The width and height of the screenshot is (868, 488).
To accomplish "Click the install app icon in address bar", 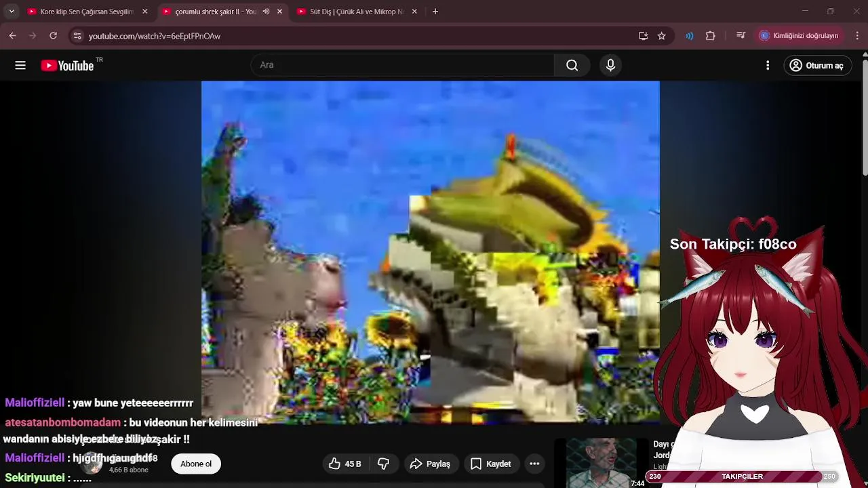I will pyautogui.click(x=643, y=36).
